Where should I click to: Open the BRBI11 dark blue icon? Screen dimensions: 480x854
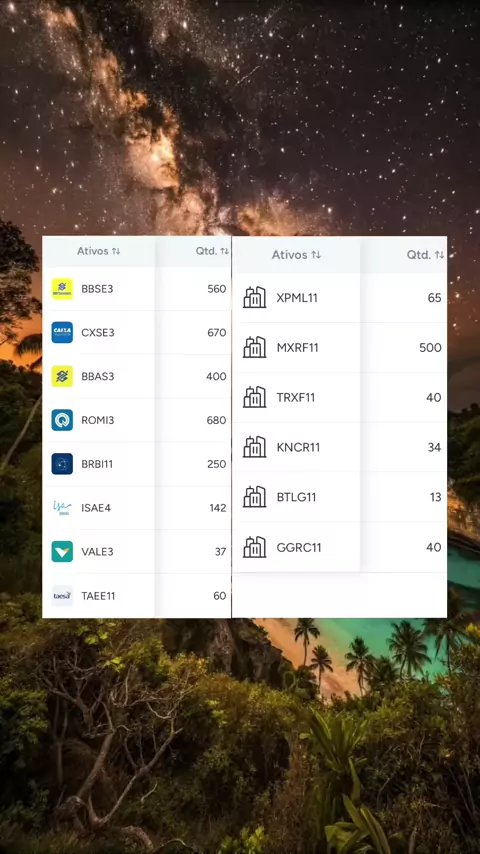click(62, 464)
